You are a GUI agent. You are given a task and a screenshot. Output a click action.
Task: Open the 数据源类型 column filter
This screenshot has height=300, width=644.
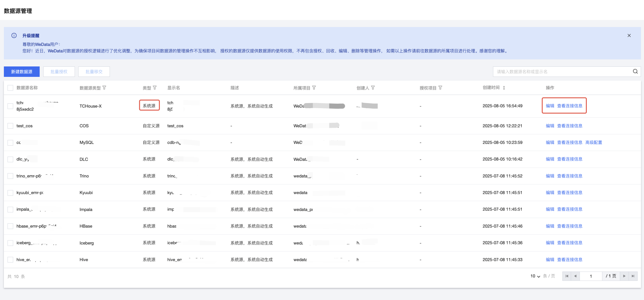(104, 88)
